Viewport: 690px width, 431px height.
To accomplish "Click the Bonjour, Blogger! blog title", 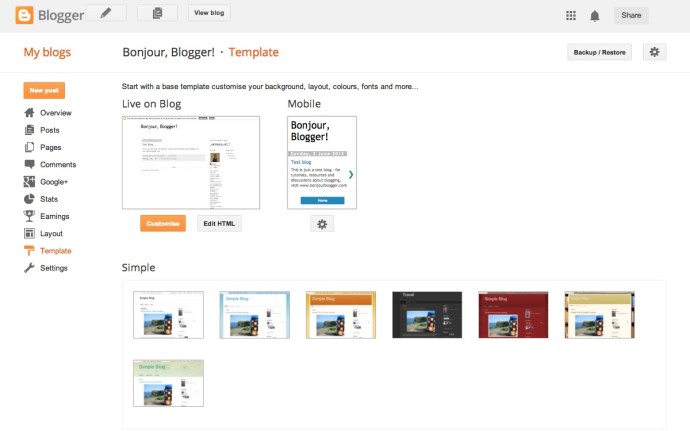I will click(169, 52).
